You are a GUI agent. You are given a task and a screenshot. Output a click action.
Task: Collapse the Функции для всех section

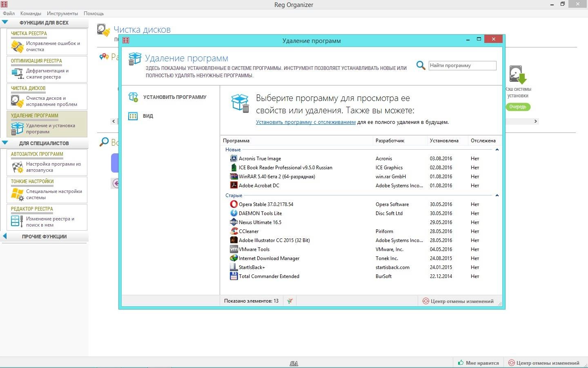click(x=5, y=22)
